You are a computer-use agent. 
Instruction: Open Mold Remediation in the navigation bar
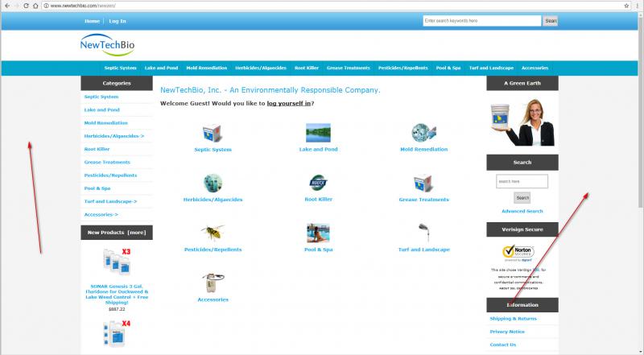pyautogui.click(x=207, y=68)
